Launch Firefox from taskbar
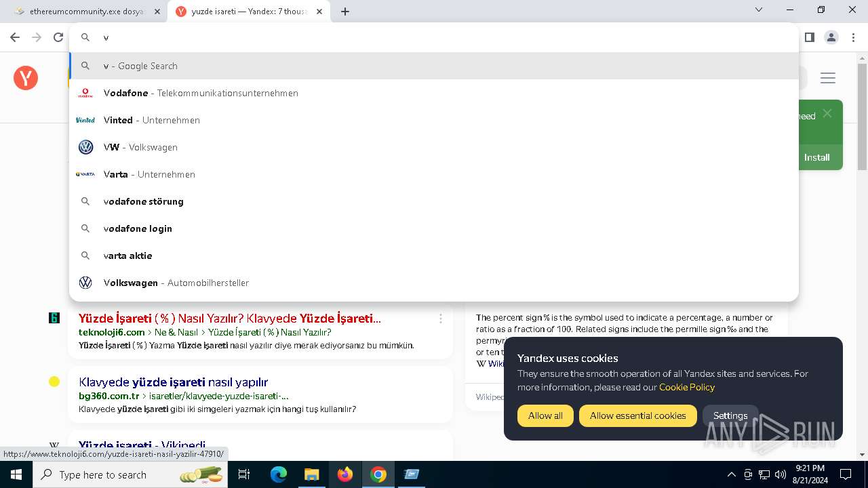 point(345,474)
